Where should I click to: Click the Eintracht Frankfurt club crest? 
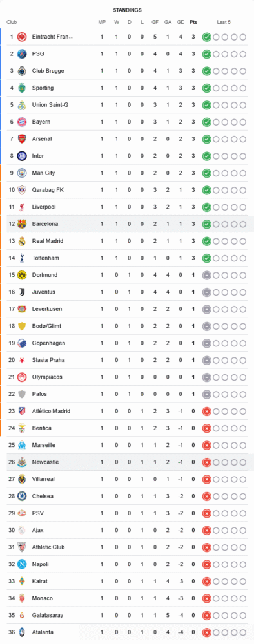tap(22, 37)
